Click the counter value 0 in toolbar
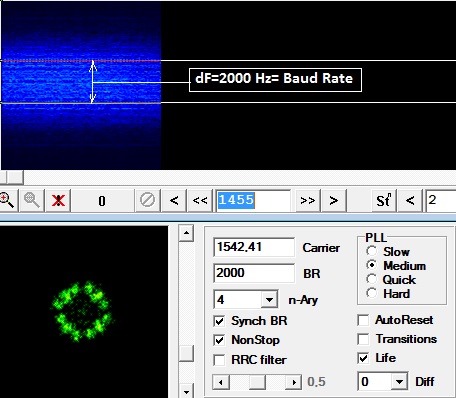 tap(102, 201)
